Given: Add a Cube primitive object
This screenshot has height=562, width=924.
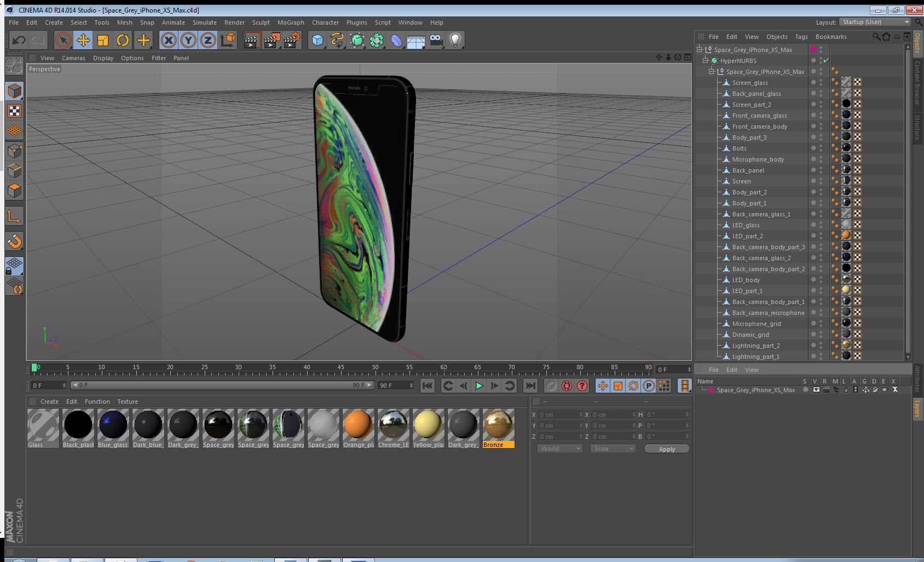Looking at the screenshot, I should pyautogui.click(x=317, y=40).
